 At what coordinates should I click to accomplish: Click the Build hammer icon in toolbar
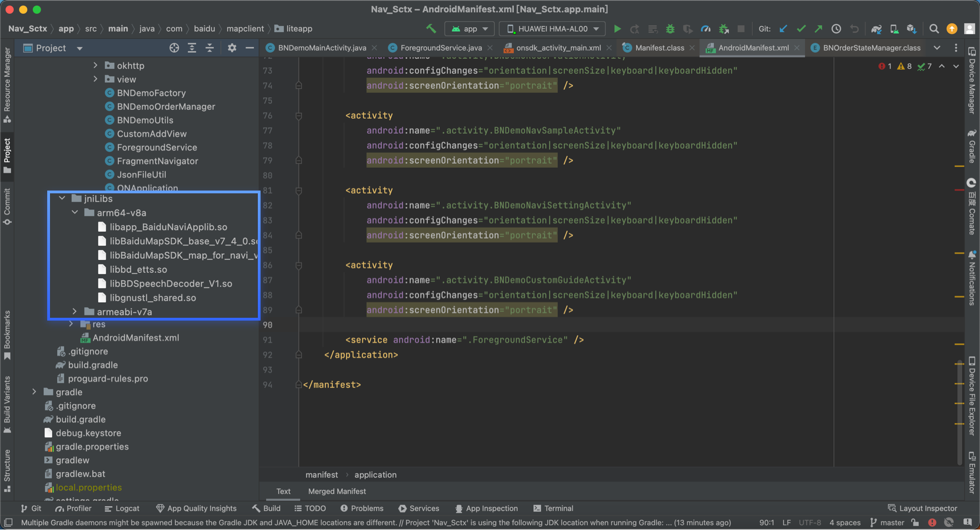(431, 29)
